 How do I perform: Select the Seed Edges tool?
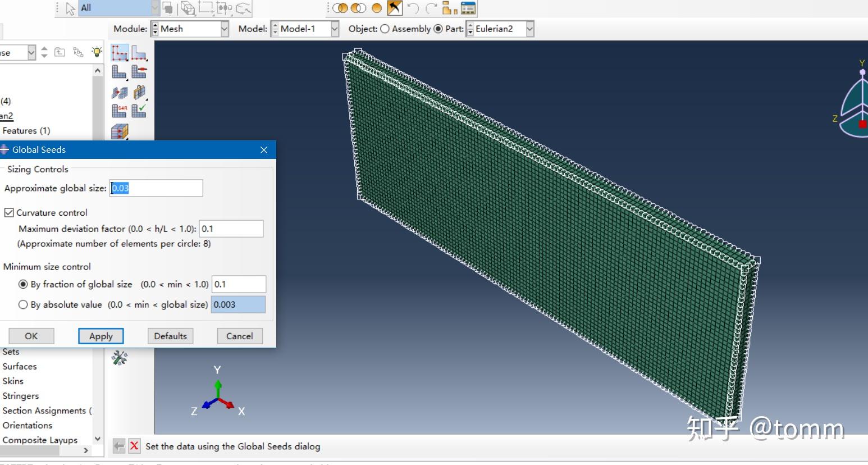(139, 52)
